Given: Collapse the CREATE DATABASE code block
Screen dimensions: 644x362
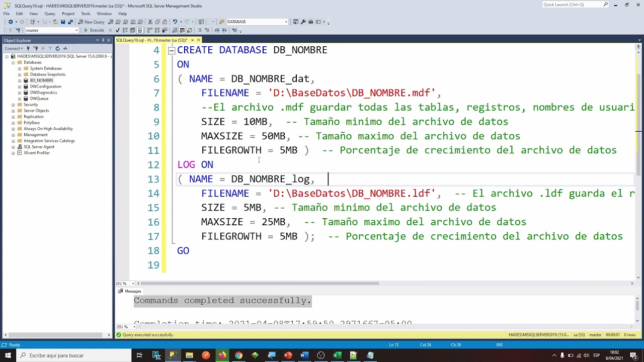Looking at the screenshot, I should [172, 50].
